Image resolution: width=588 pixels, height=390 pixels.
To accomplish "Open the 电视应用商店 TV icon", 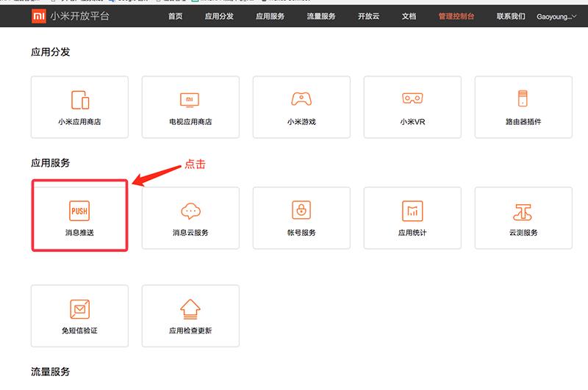I will click(190, 100).
